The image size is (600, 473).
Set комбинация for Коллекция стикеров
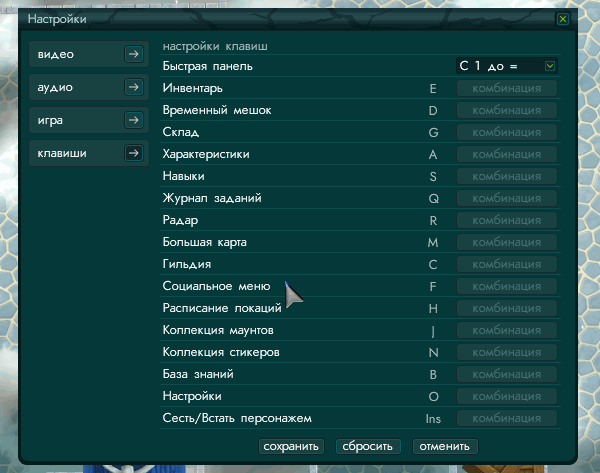pos(507,352)
